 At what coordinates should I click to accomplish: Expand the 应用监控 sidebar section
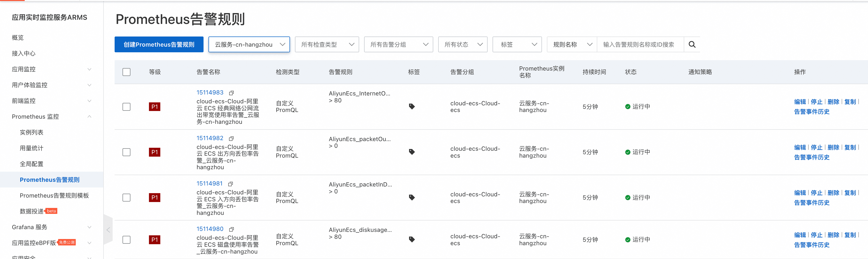tap(51, 69)
